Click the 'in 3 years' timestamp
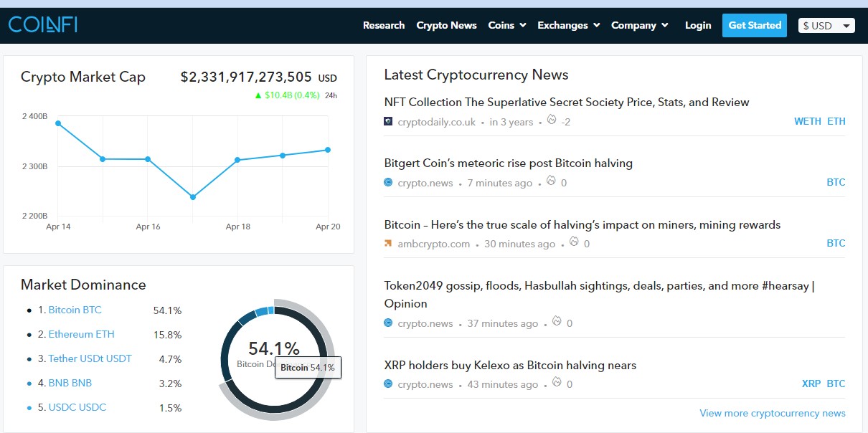 [511, 122]
